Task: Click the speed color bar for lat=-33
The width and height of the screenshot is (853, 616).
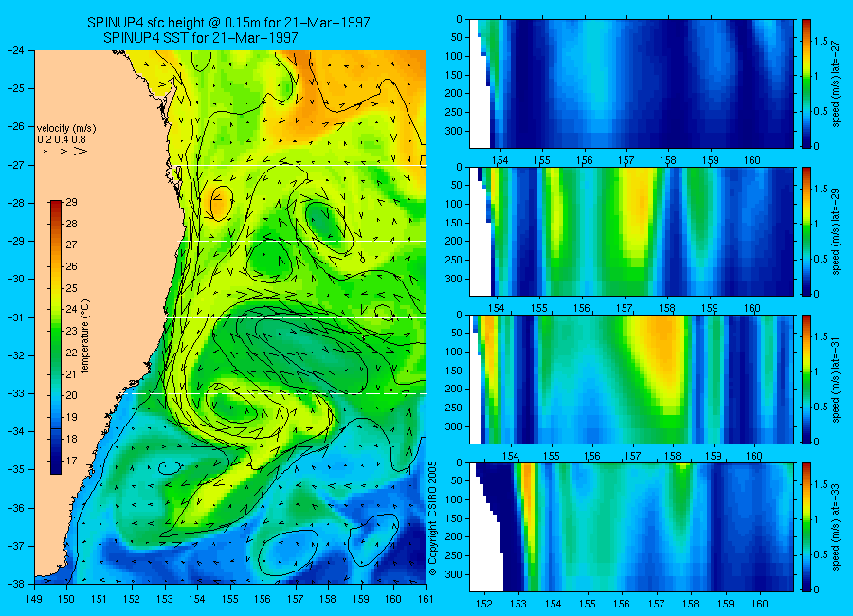Action: point(806,527)
